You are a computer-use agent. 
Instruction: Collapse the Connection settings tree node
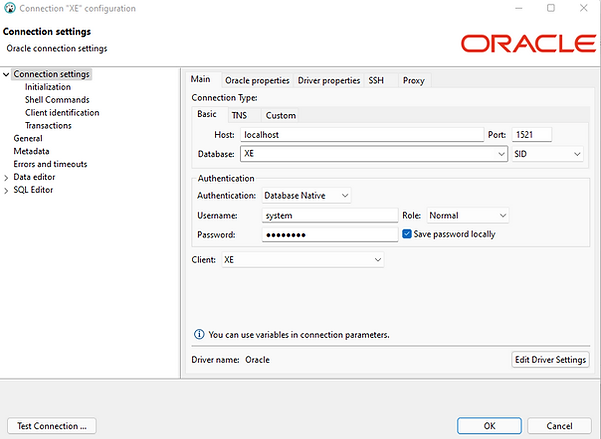(6, 74)
